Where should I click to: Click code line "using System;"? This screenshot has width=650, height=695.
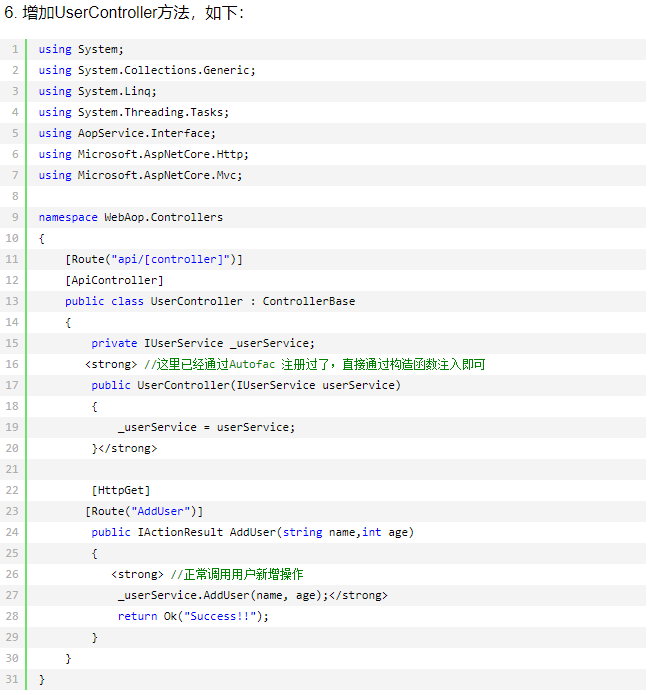pyautogui.click(x=81, y=49)
